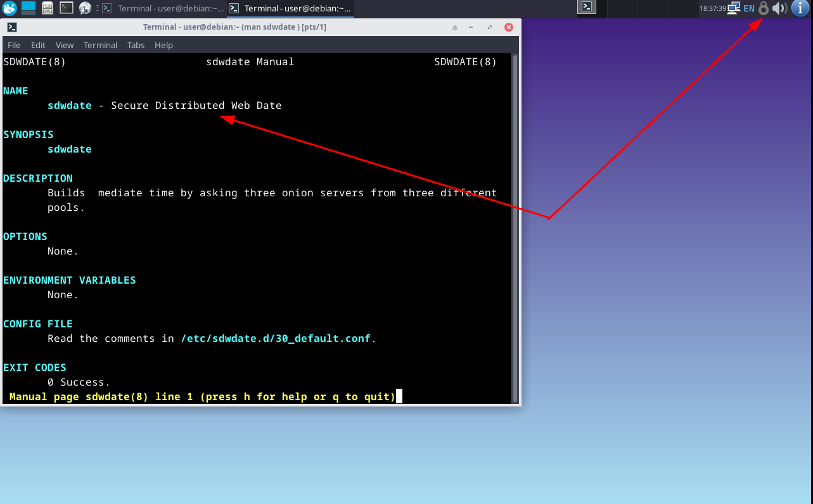
Task: Click the EXIT CODES heading
Action: point(35,368)
